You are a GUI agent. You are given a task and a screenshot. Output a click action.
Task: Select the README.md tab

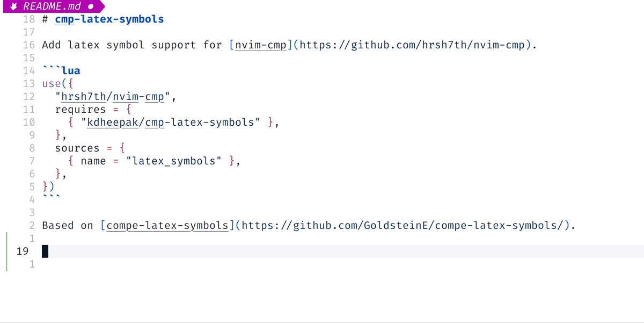point(51,6)
